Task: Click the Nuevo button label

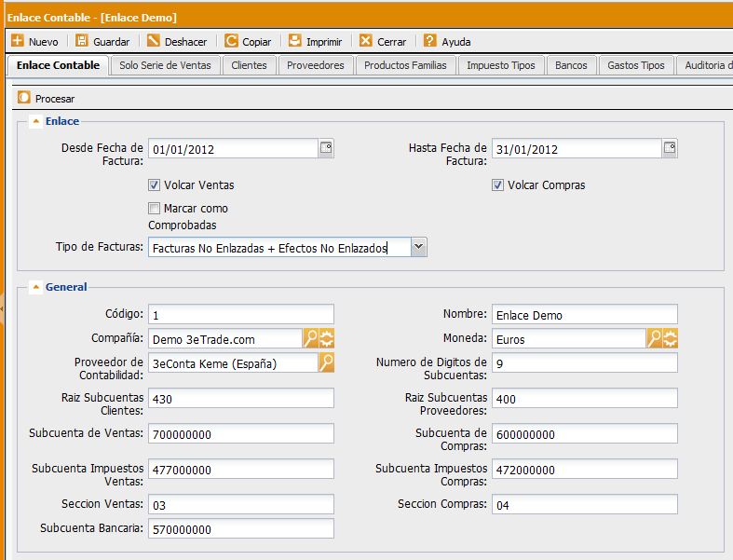Action: coord(44,42)
